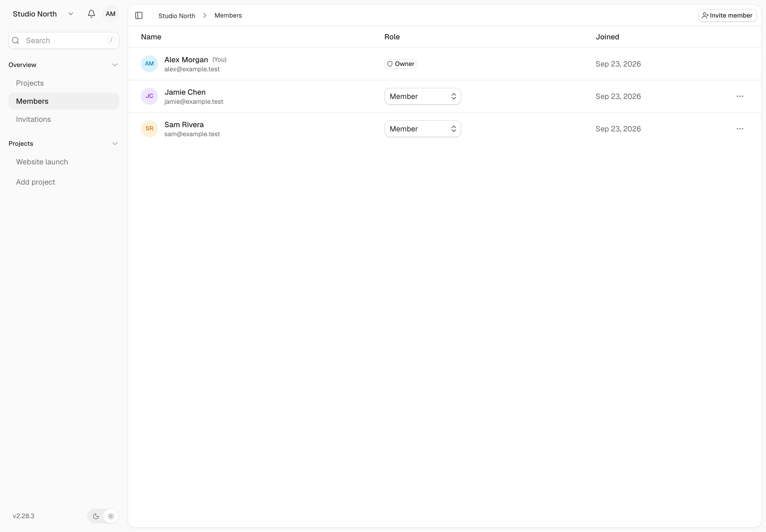Toggle the sidebar panel icon
Image resolution: width=766 pixels, height=532 pixels.
[x=139, y=15]
